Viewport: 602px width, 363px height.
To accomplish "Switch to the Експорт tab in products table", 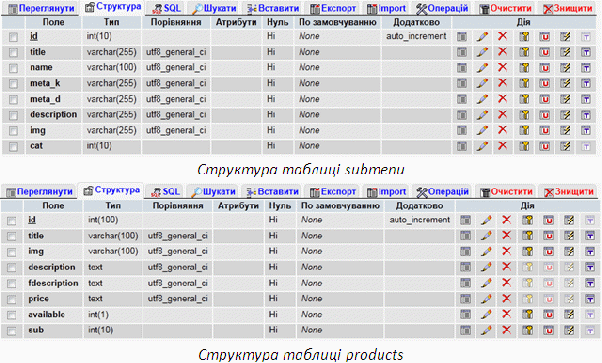I will 333,191.
